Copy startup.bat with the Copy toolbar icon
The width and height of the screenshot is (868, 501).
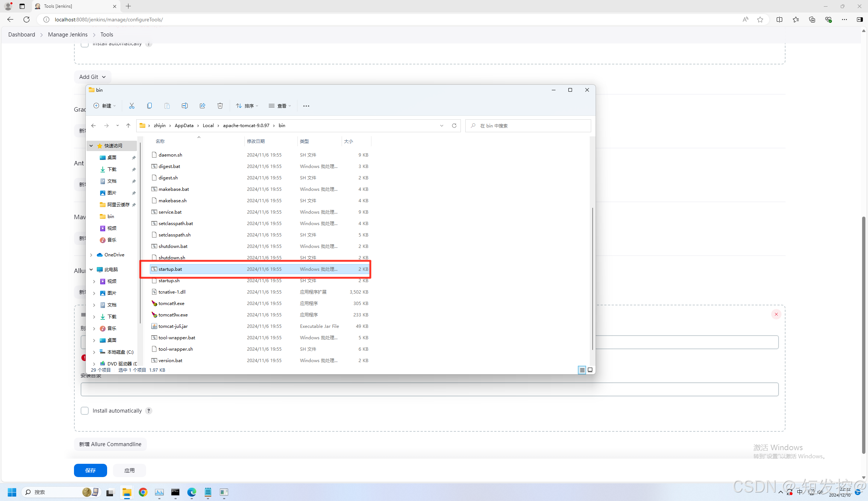point(149,106)
